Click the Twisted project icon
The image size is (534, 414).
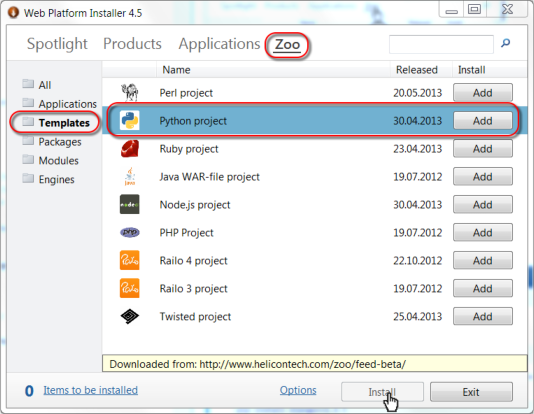(x=130, y=316)
